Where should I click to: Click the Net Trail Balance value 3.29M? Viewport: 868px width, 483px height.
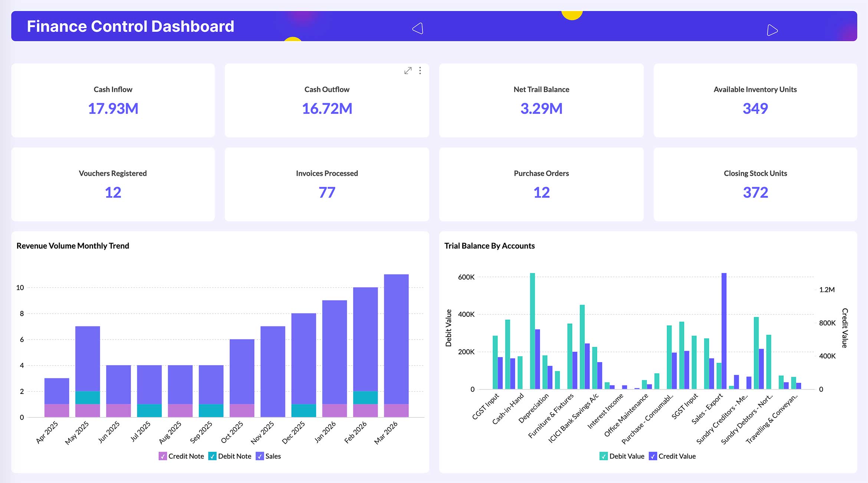541,109
